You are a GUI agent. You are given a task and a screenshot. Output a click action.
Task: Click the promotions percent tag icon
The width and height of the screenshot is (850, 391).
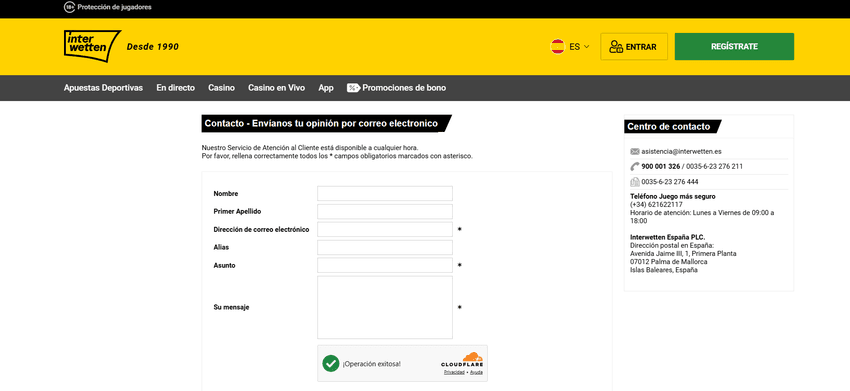[353, 88]
